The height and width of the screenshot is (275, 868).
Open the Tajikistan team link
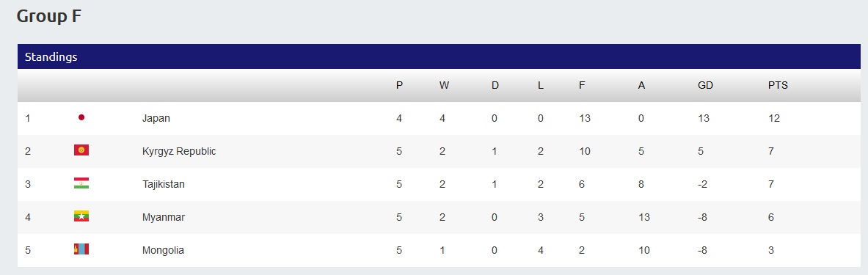click(164, 184)
